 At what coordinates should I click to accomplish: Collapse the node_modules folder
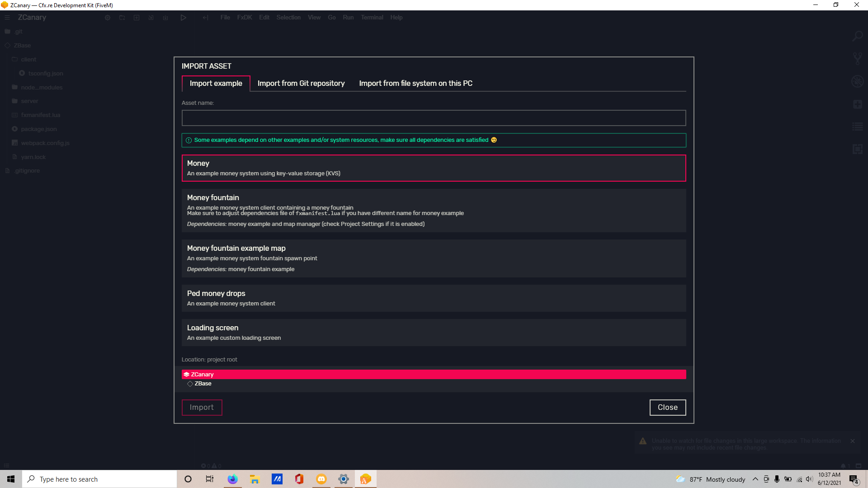[42, 87]
